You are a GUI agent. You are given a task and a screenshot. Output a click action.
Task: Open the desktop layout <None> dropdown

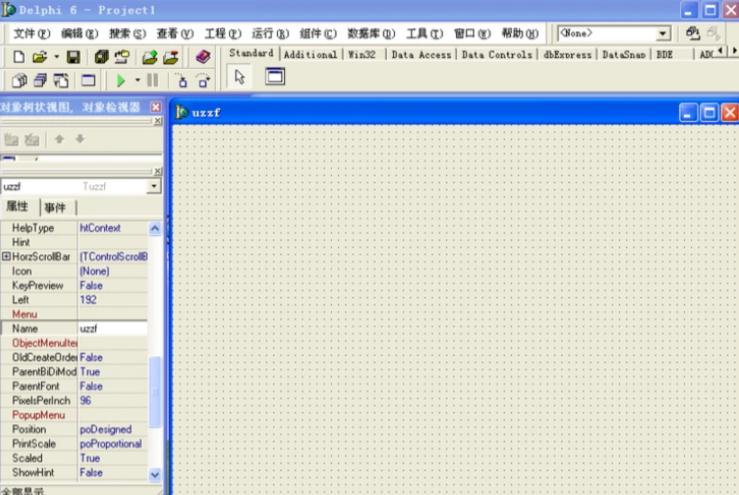pyautogui.click(x=663, y=33)
